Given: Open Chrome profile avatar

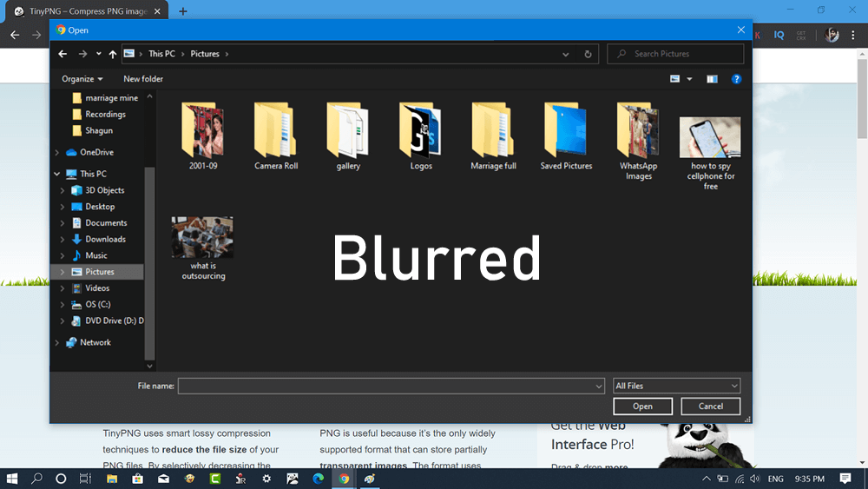Looking at the screenshot, I should click(832, 35).
